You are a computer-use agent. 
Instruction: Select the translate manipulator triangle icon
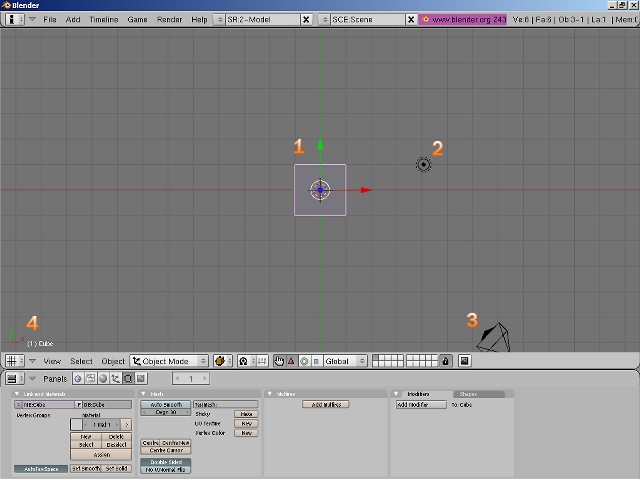291,361
